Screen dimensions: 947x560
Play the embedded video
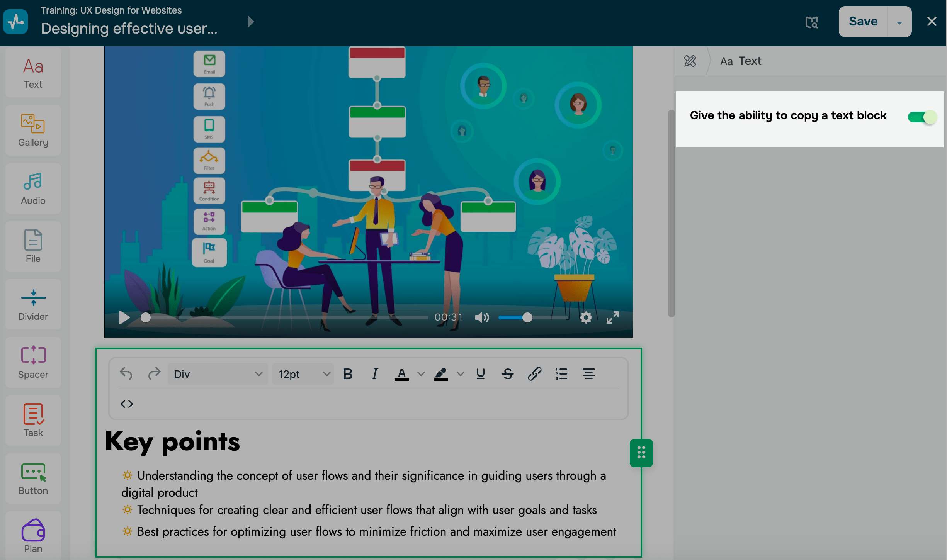pos(124,317)
